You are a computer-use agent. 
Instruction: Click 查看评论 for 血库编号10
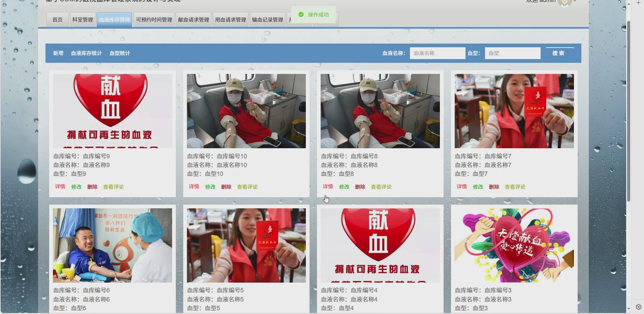(x=247, y=187)
